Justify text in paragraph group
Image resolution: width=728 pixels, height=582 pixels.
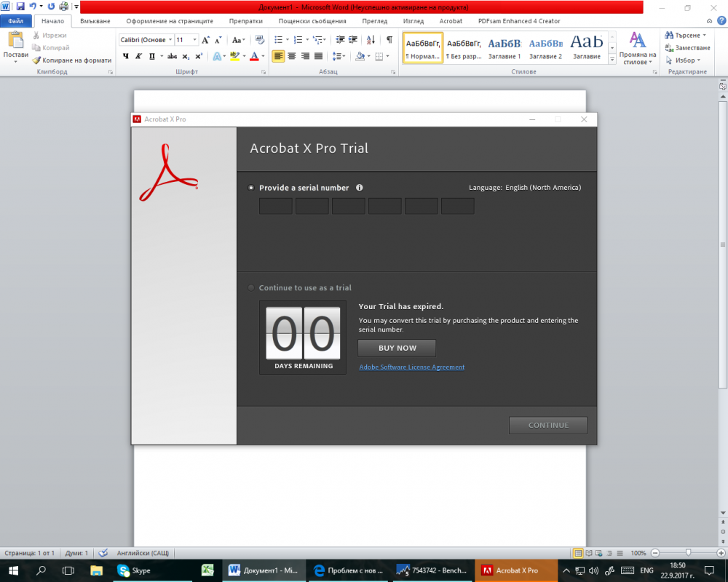click(319, 56)
